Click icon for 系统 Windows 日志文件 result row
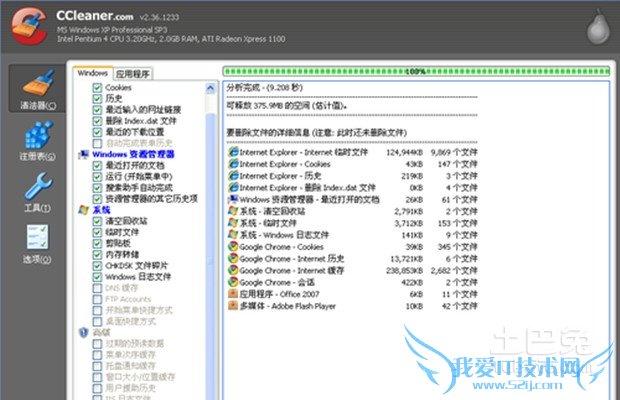This screenshot has height=400, width=620. click(233, 235)
